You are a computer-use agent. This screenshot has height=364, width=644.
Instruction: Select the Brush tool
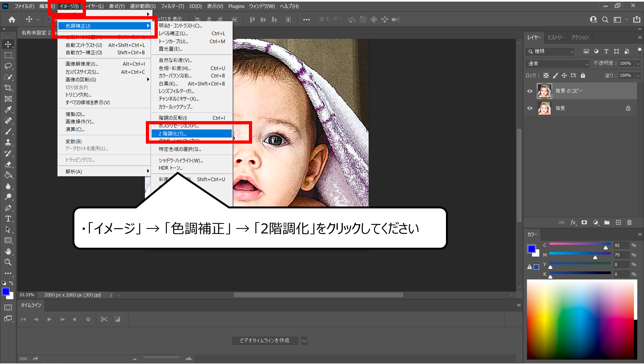(x=8, y=131)
